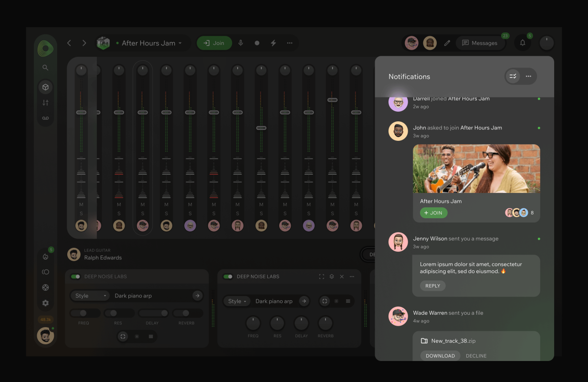
Task: Toggle the second Deep Noise Labs power switch
Action: click(x=228, y=276)
